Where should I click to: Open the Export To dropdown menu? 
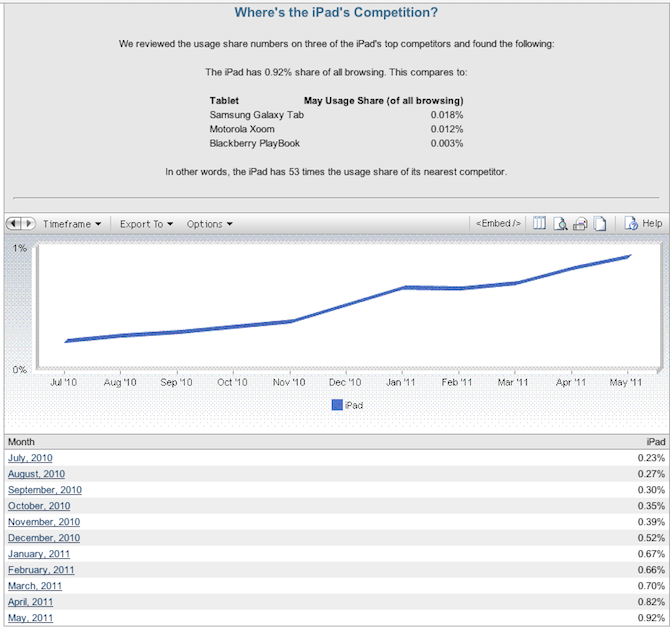pos(146,224)
